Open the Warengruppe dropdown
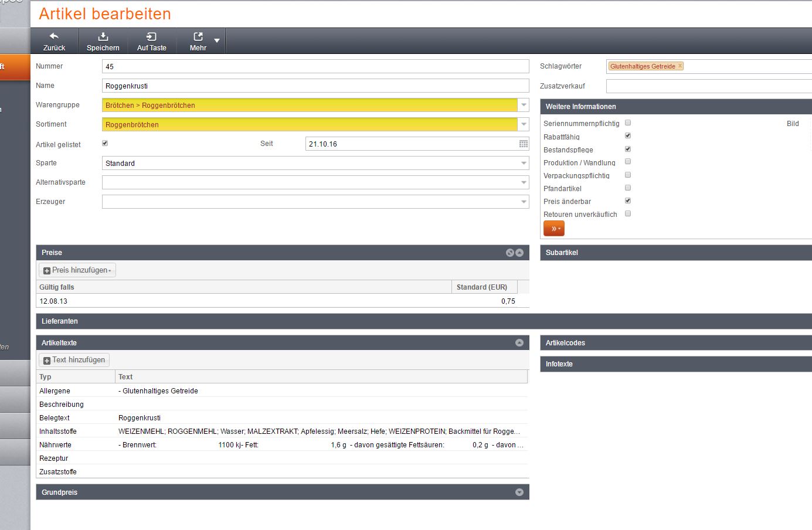 524,106
